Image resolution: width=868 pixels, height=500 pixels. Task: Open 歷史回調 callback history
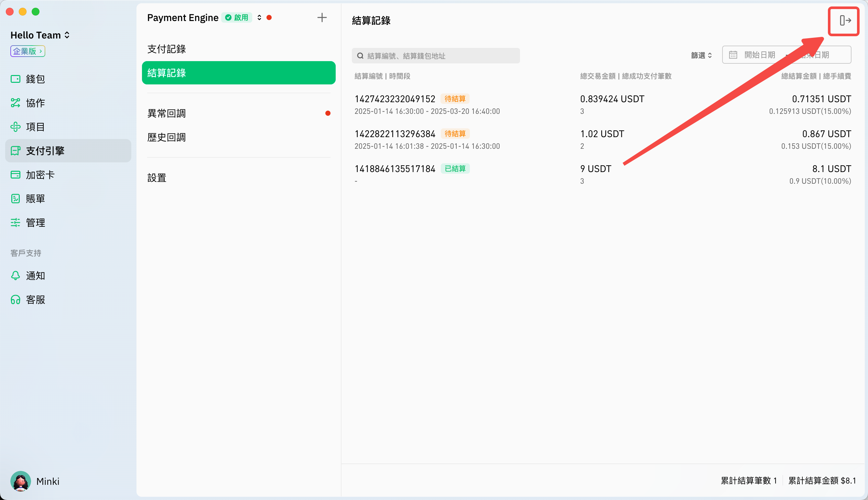[167, 137]
